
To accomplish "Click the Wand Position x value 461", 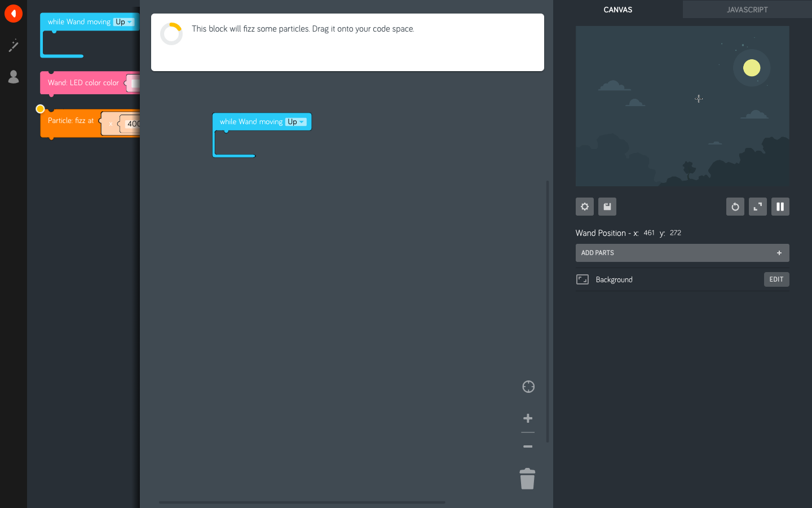I will (x=649, y=233).
